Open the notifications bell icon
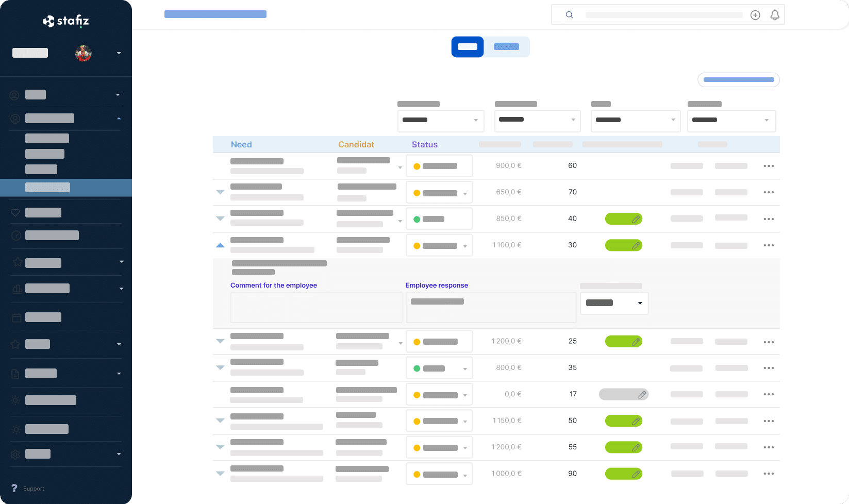The width and height of the screenshot is (849, 504). pos(774,15)
